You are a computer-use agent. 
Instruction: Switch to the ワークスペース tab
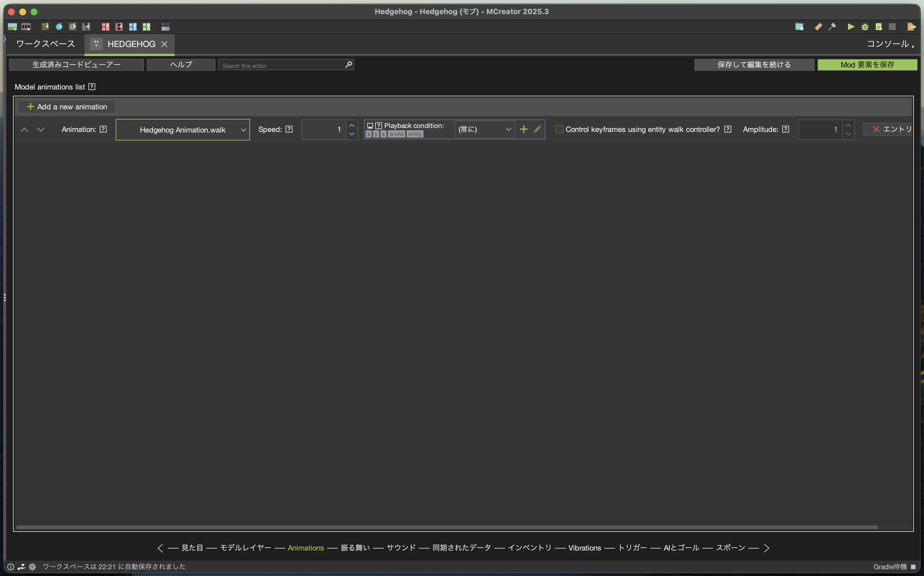pyautogui.click(x=46, y=44)
